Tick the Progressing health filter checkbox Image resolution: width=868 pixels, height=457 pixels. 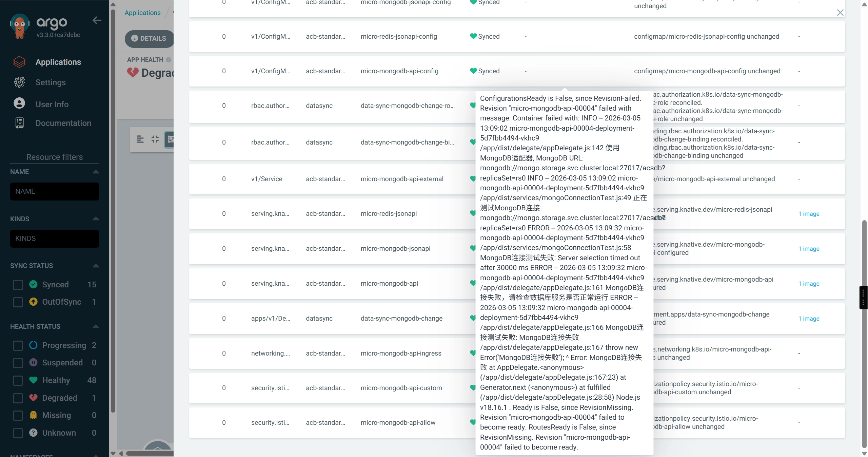coord(18,345)
